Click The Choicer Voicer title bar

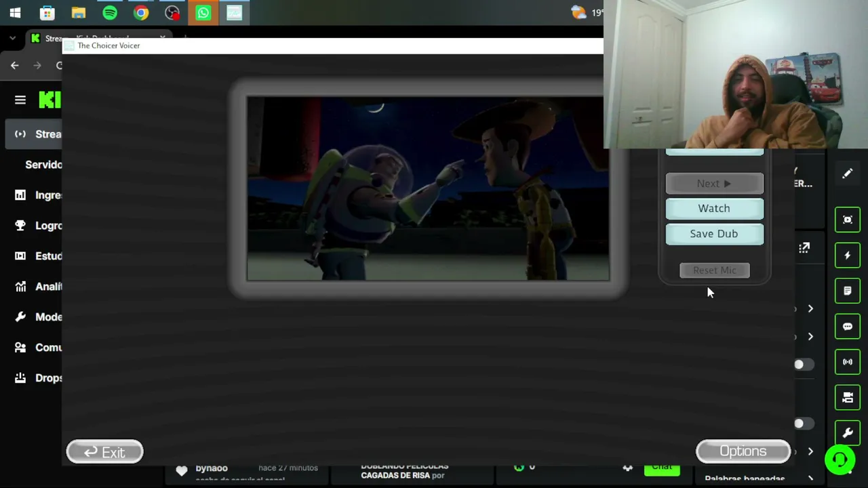tap(332, 45)
